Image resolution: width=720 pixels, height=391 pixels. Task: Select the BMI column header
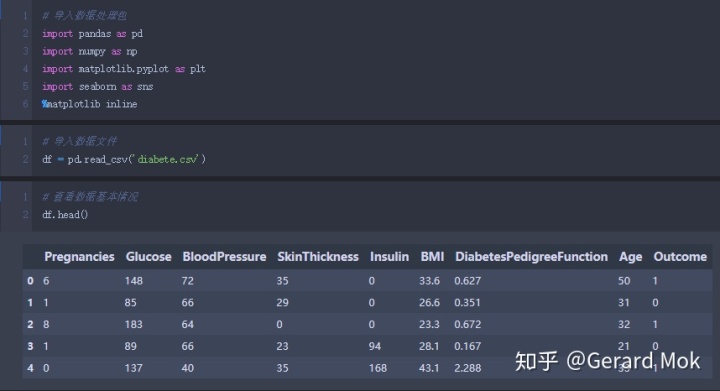tap(432, 257)
